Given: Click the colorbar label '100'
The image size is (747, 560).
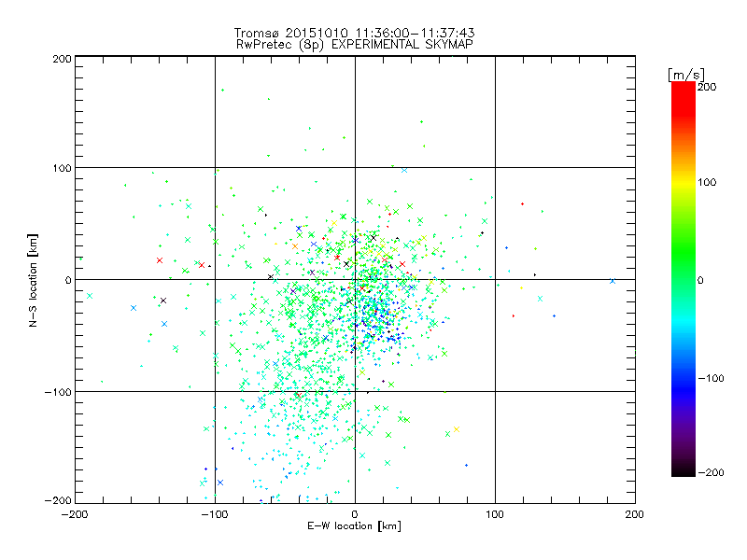Looking at the screenshot, I should click(x=707, y=182).
